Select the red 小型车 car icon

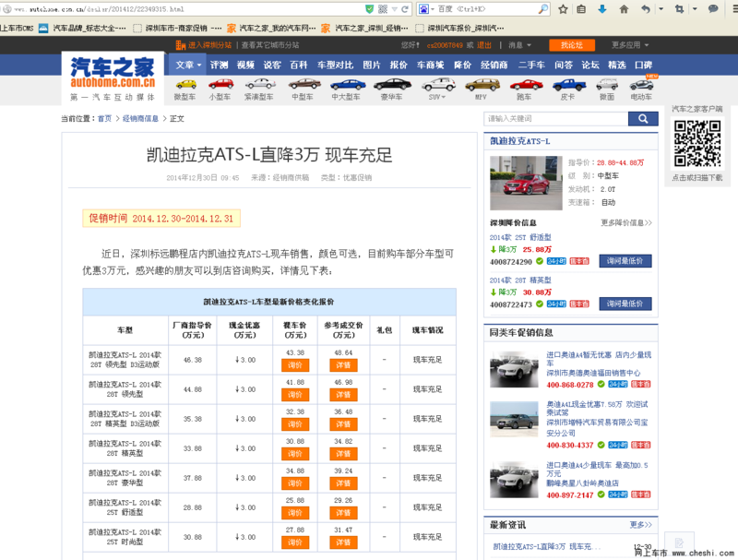[x=220, y=84]
